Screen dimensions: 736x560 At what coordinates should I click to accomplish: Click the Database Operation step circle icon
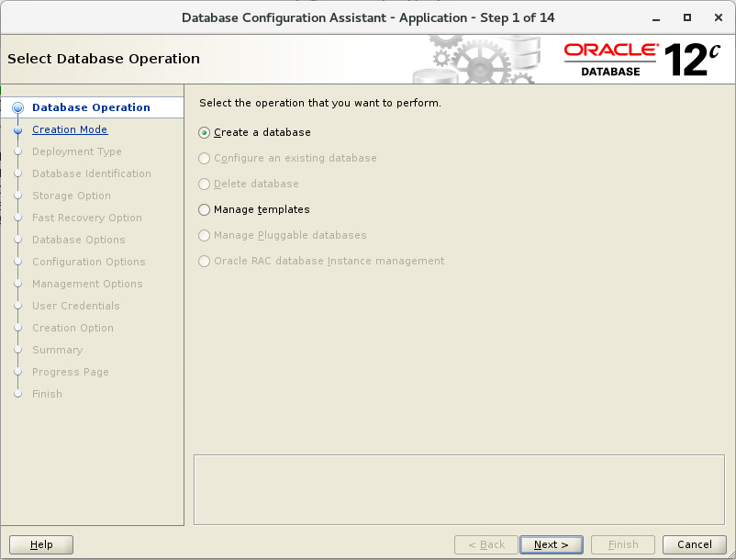point(17,108)
